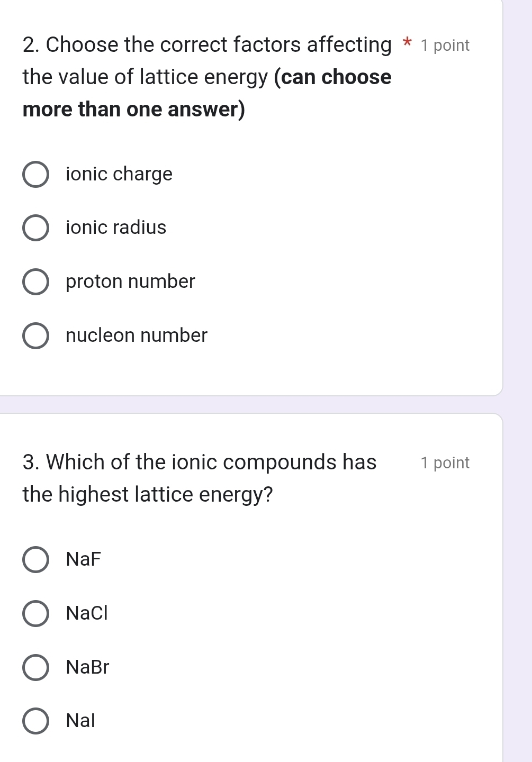This screenshot has height=762, width=532.
Task: Select the 'ionic charge' radio button
Action: 35,175
